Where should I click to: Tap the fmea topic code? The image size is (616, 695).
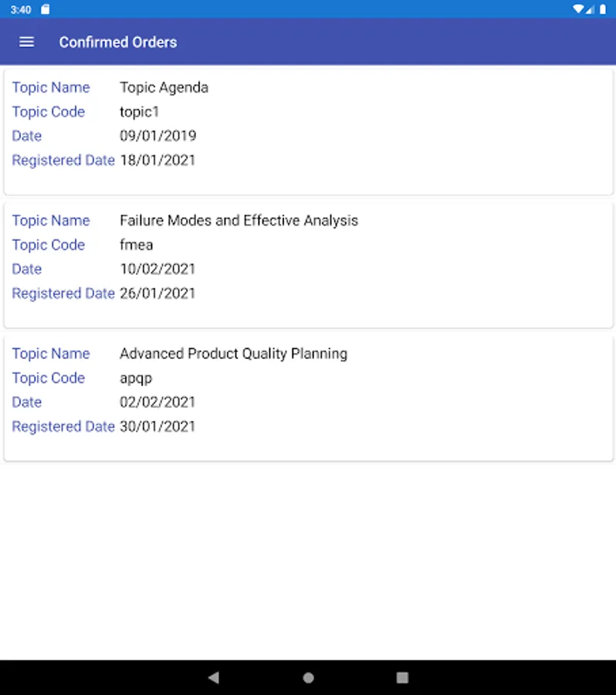pyautogui.click(x=136, y=245)
